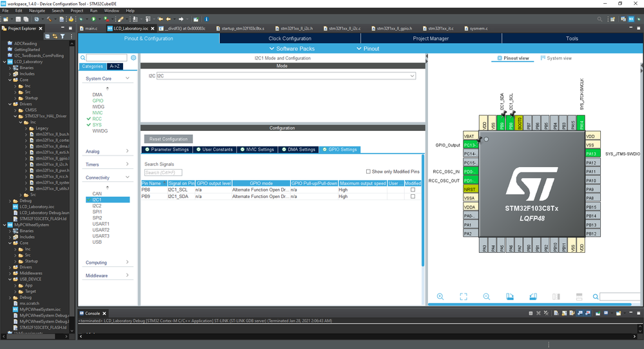The height and width of the screenshot is (349, 644).
Task: Open the Window menu
Action: (x=112, y=11)
